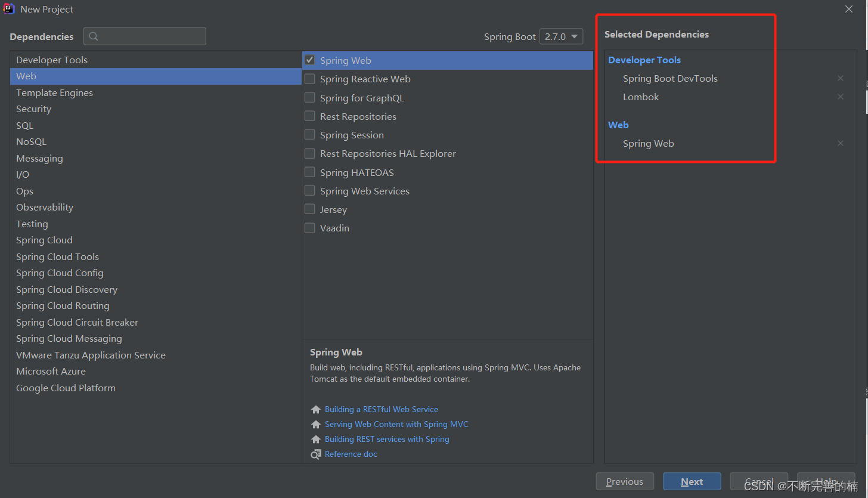The height and width of the screenshot is (498, 868).
Task: Check Rest Repositories HAL Explorer
Action: pyautogui.click(x=310, y=153)
